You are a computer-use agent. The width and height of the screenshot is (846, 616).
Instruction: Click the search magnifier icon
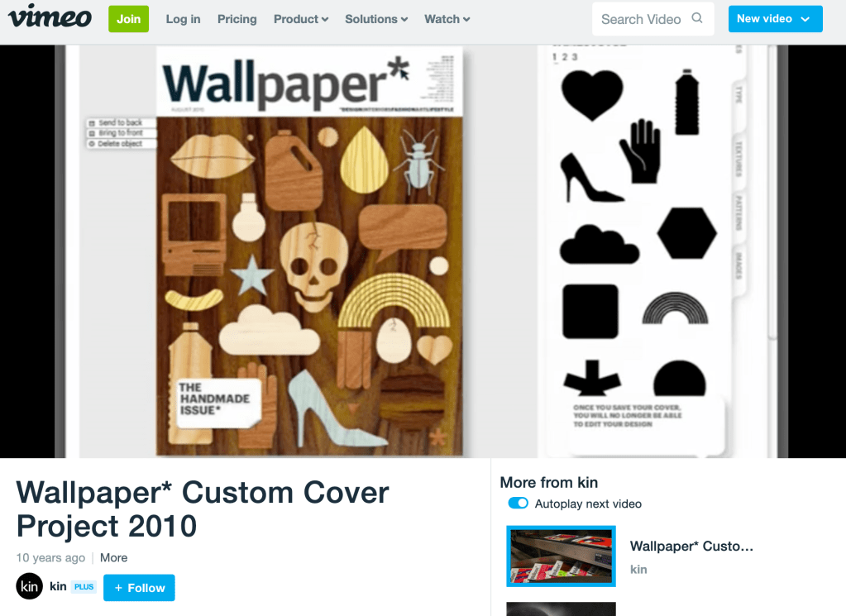coord(697,18)
